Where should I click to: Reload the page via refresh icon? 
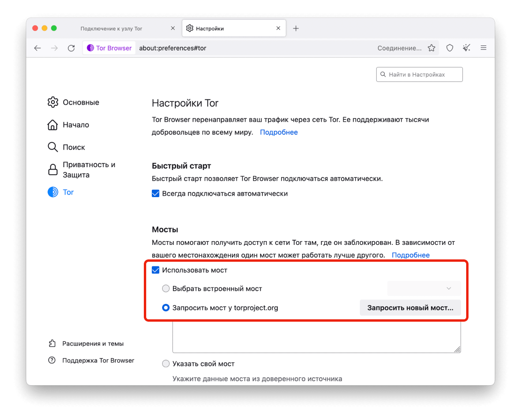click(71, 48)
